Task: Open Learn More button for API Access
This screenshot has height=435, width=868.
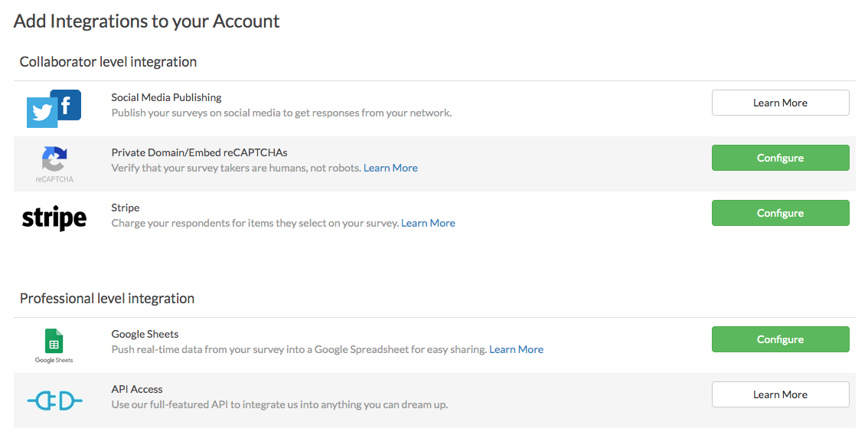Action: (x=780, y=394)
